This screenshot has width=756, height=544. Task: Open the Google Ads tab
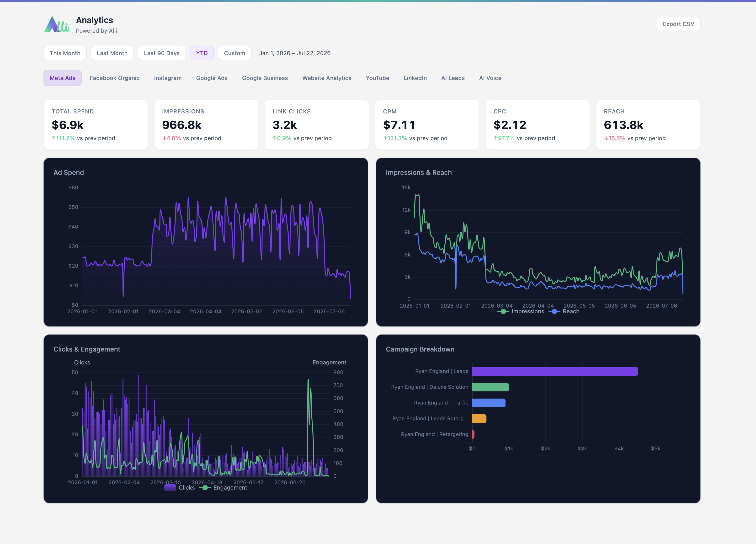(x=212, y=78)
